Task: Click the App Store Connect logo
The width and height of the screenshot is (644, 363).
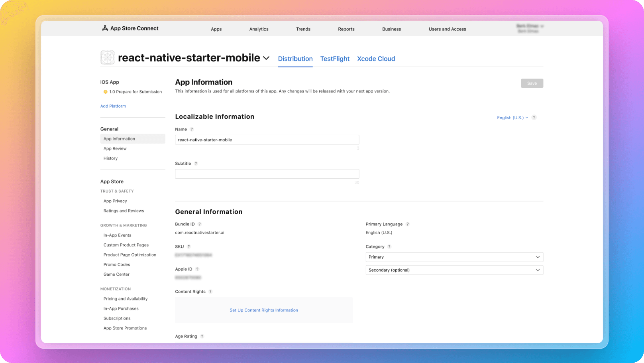Action: pos(130,28)
